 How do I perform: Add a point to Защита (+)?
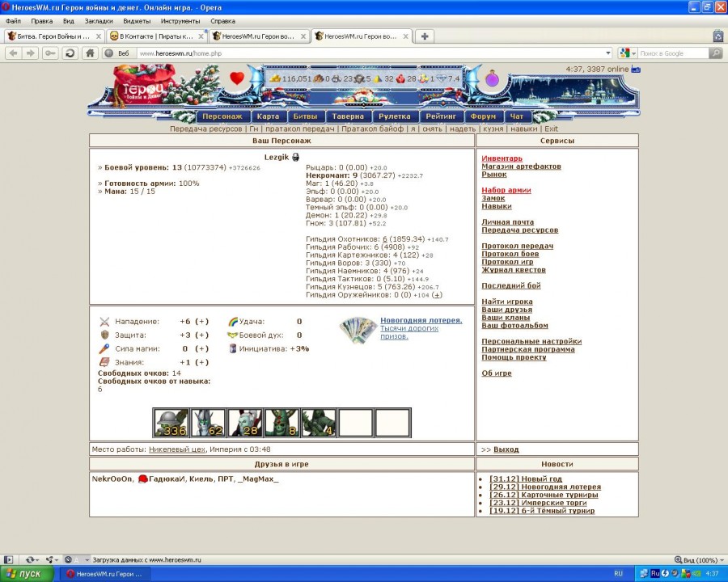pos(202,335)
